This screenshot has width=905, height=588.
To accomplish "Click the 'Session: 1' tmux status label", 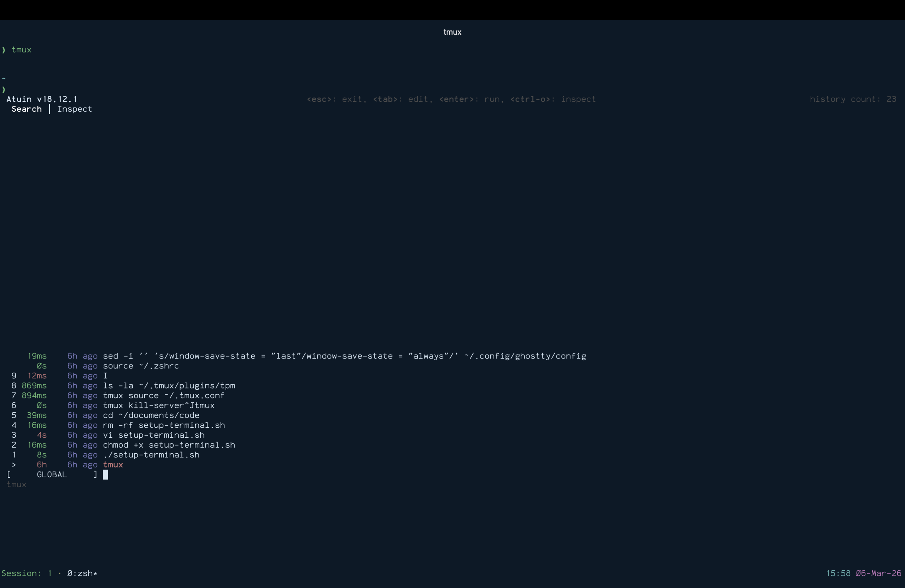I will point(27,574).
